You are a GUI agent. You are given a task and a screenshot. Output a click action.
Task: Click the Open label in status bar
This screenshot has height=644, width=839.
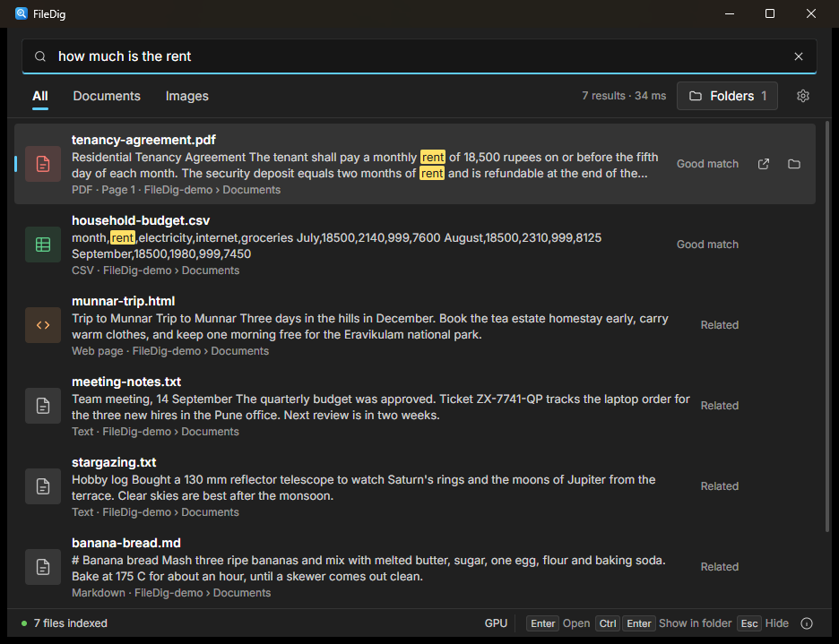coord(576,623)
